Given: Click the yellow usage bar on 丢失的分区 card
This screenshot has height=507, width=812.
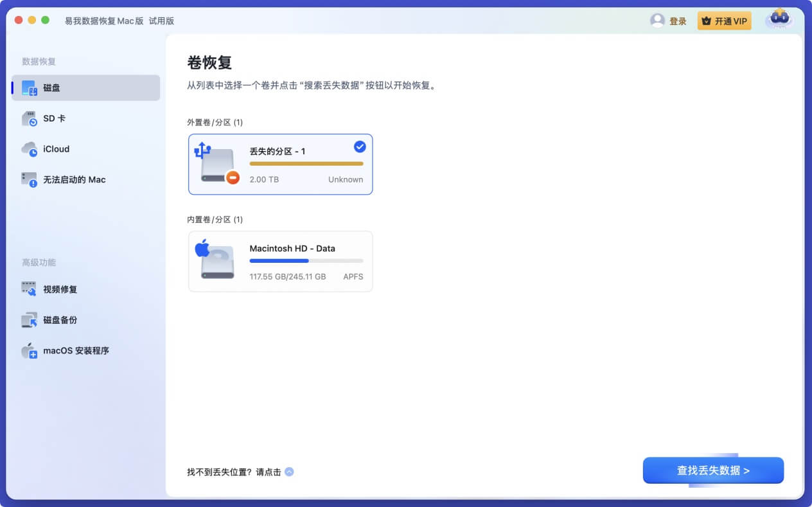Looking at the screenshot, I should pos(306,164).
